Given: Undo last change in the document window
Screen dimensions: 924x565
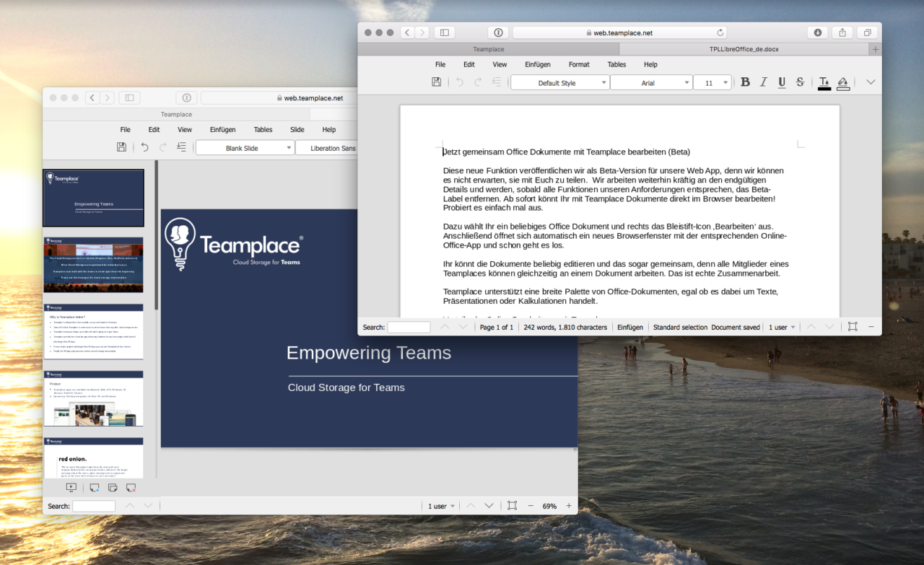Looking at the screenshot, I should click(x=459, y=82).
